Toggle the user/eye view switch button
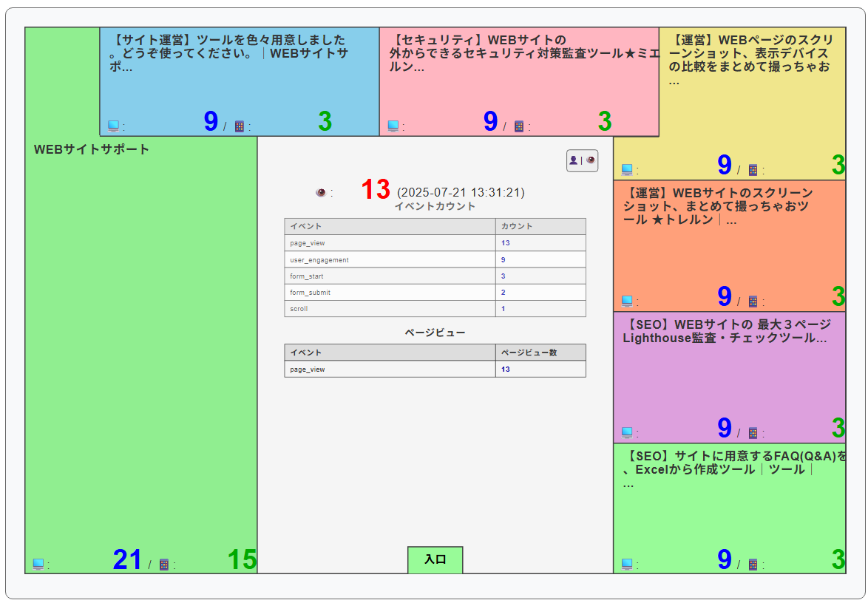The height and width of the screenshot is (603, 868). tap(582, 160)
